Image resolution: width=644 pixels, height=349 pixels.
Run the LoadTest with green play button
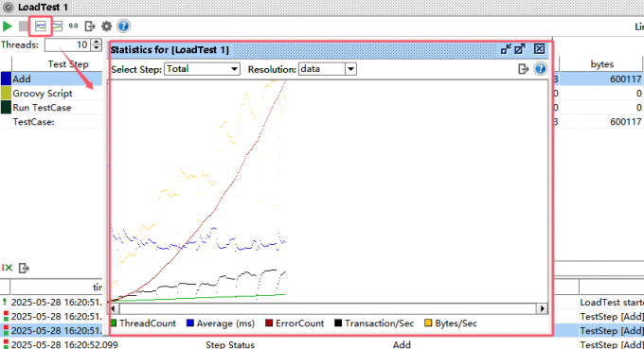(x=8, y=26)
